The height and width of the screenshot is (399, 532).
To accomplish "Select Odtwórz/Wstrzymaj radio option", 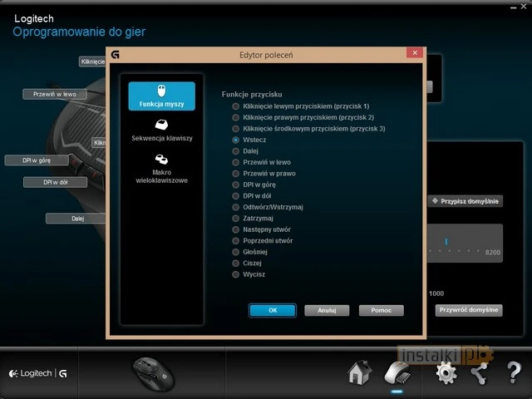I will point(235,207).
